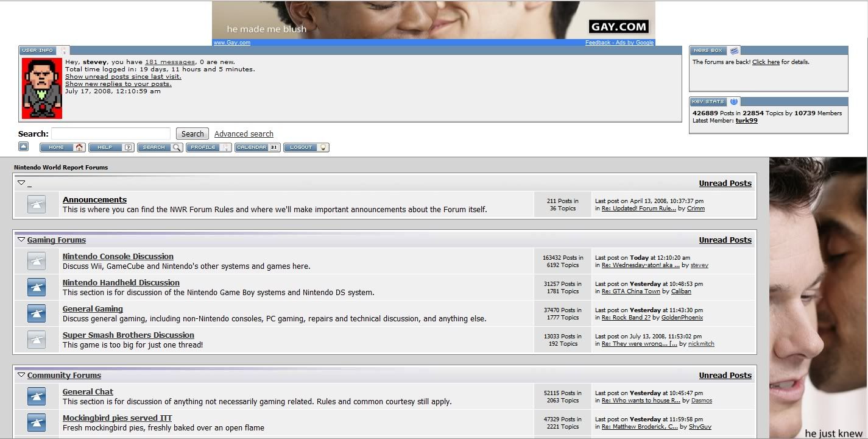
Task: Click Feedback - Ads by Google link
Action: tap(619, 43)
